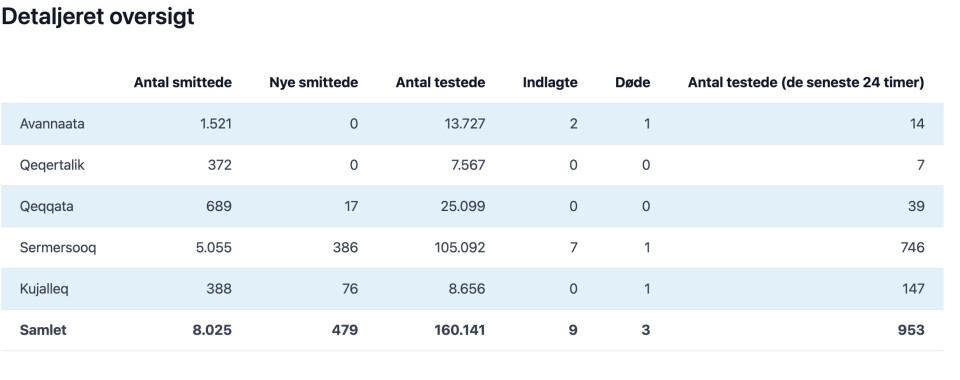Select Sermersooq last 24 hours value 746
Screen dimensions: 960x380
[x=912, y=248]
